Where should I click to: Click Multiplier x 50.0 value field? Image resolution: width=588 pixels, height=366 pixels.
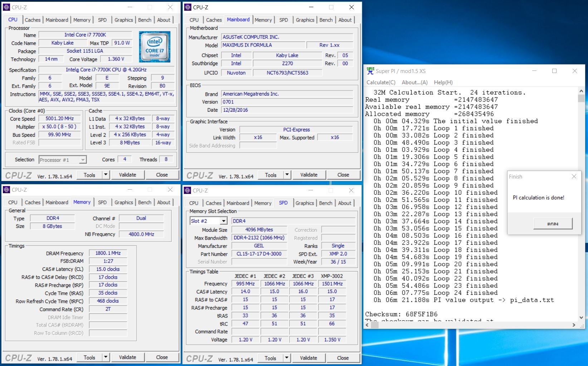tap(59, 127)
